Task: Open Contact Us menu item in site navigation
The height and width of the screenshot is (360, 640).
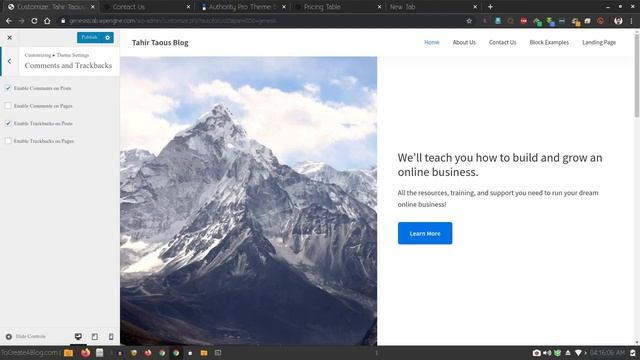Action: [502, 42]
